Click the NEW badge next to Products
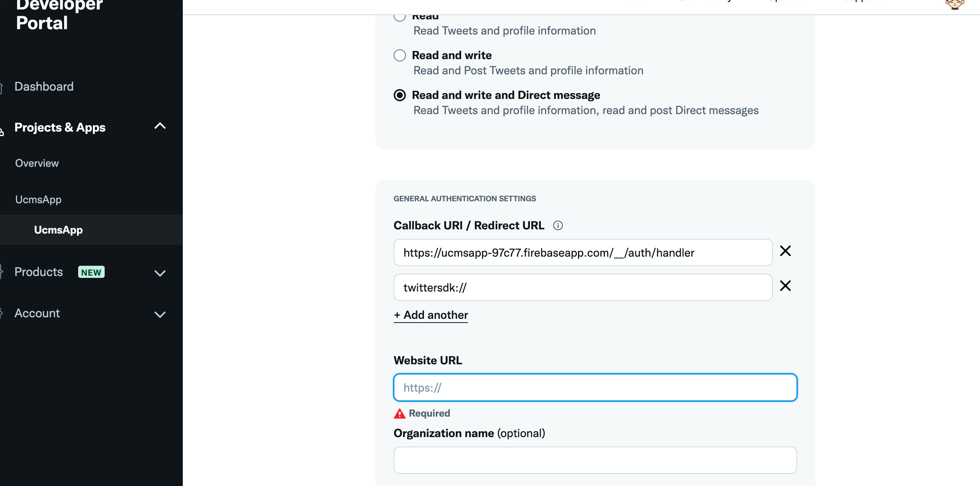The image size is (980, 486). point(91,272)
